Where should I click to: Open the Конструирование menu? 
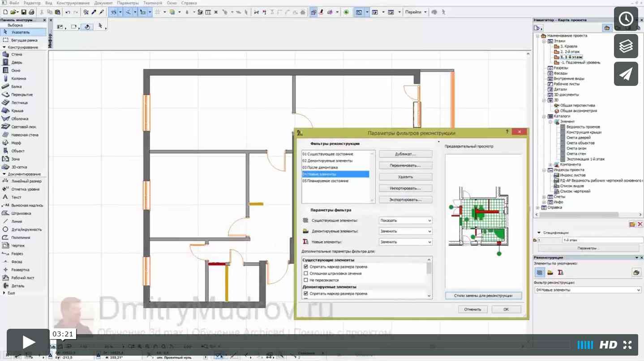pos(73,3)
